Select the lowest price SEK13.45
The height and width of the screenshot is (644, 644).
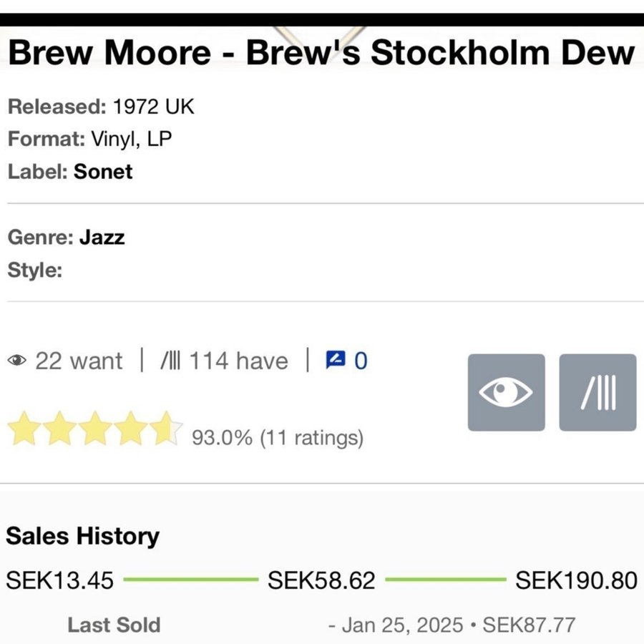click(60, 580)
